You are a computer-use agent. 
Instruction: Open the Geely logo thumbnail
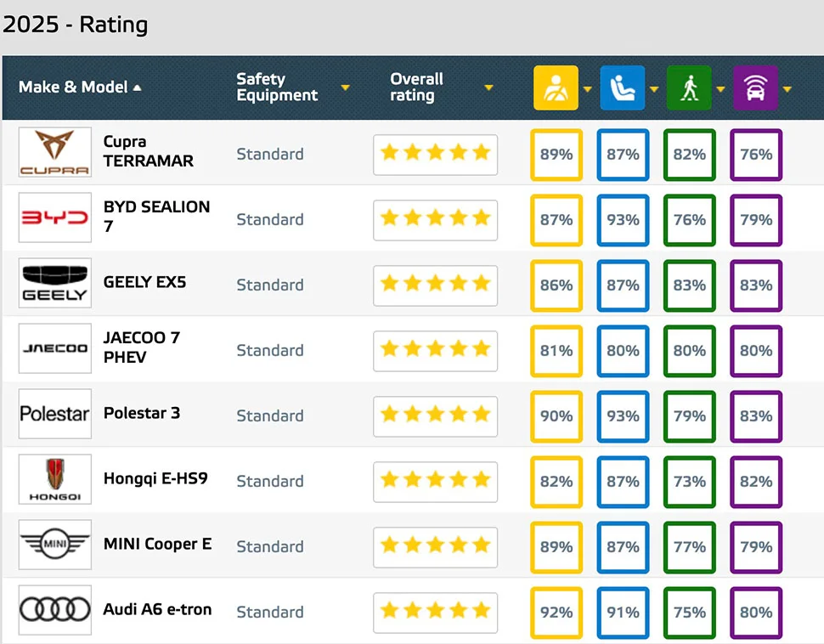[55, 283]
